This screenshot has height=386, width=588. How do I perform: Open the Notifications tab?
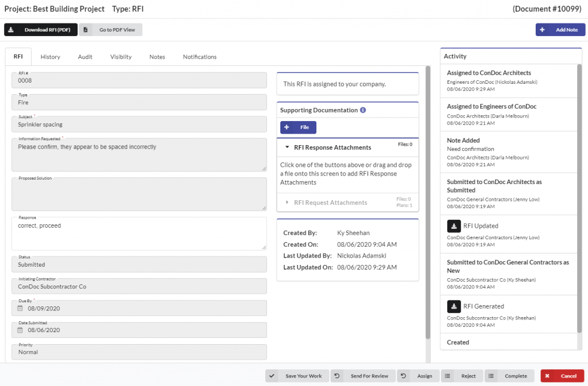coord(200,57)
